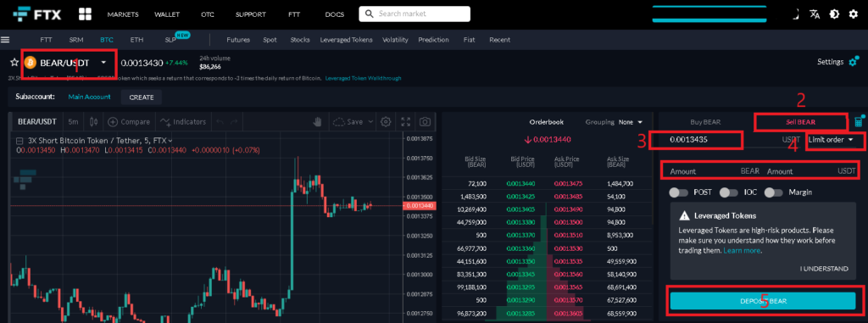Open the hamburger menu below the logo

click(6, 40)
